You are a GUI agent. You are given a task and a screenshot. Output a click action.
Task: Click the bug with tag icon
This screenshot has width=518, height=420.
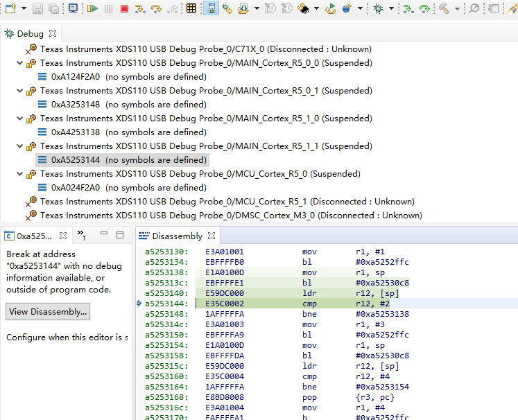(227, 8)
